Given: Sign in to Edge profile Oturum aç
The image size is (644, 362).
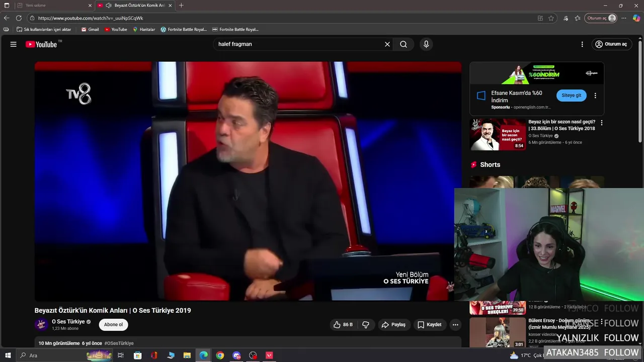Looking at the screenshot, I should 601,18.
